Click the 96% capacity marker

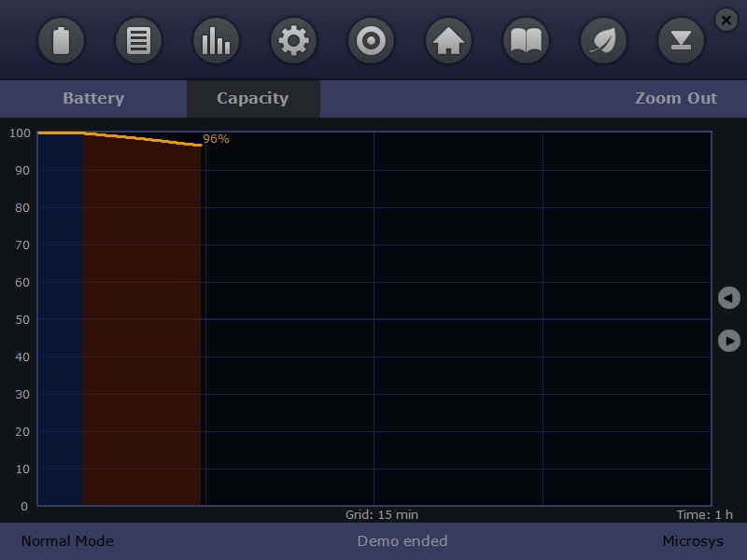[215, 139]
